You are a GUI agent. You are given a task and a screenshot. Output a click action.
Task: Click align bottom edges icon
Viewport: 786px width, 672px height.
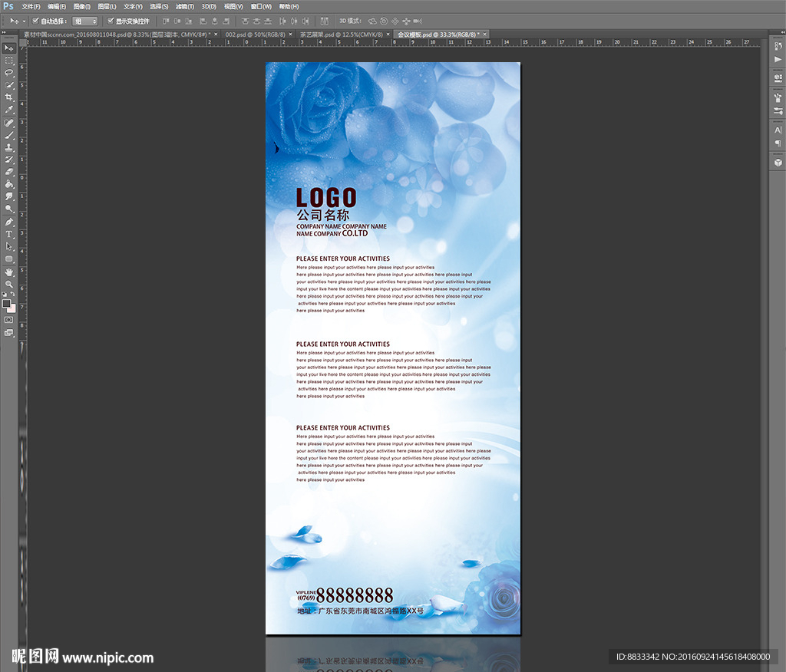(x=188, y=21)
